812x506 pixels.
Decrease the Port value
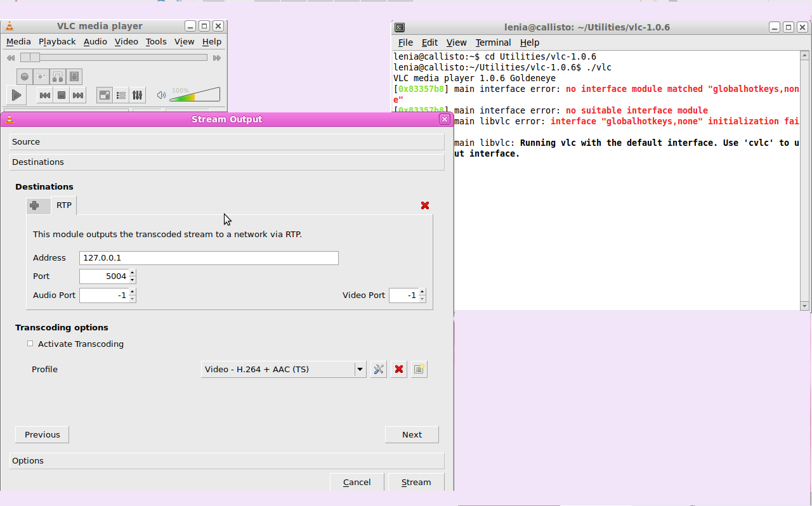pyautogui.click(x=132, y=280)
